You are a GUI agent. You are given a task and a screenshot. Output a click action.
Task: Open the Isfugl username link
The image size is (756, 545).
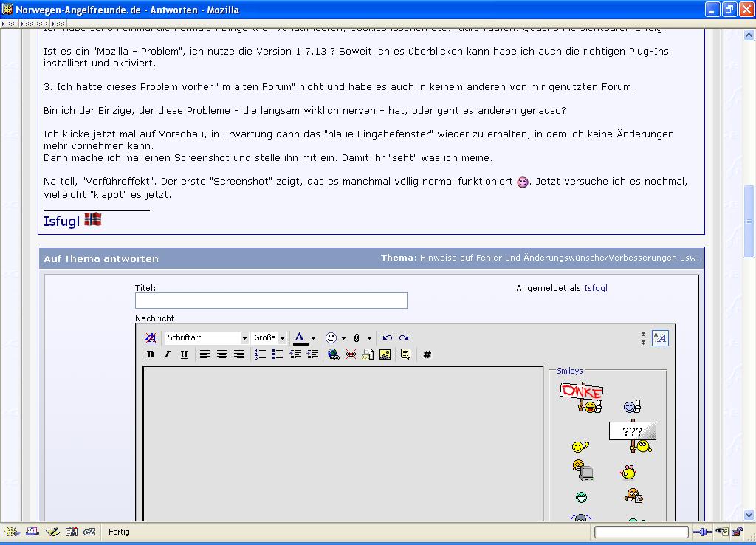(595, 288)
